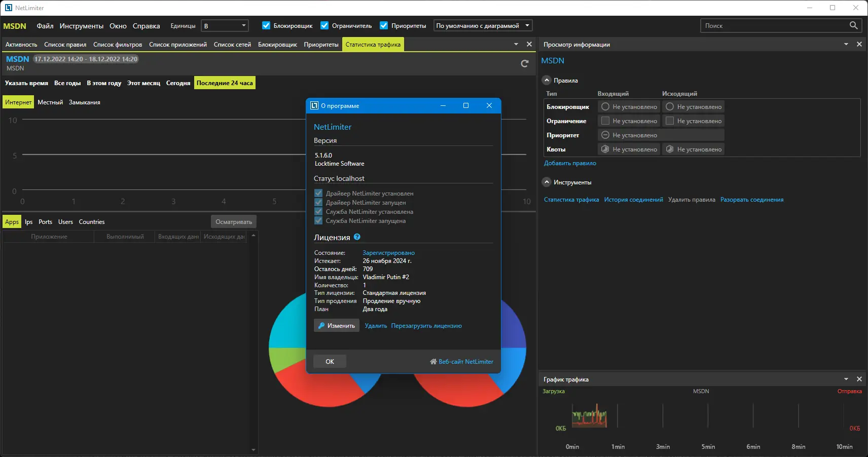Image resolution: width=868 pixels, height=457 pixels.
Task: Switch to the Countries tab
Action: (92, 222)
